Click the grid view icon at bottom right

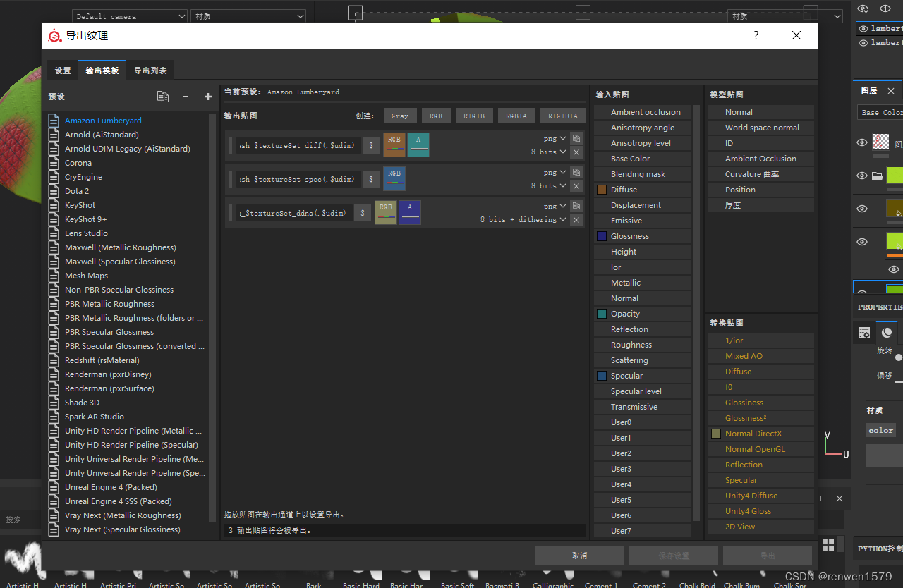[x=828, y=545]
